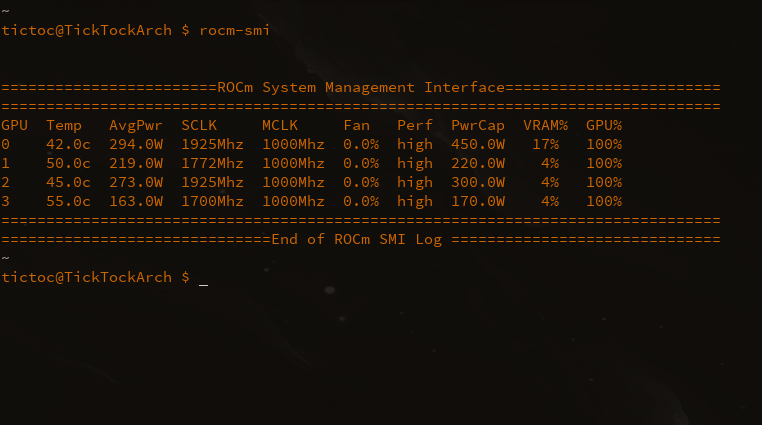
Task: Click the GPU% column header
Action: [x=604, y=125]
